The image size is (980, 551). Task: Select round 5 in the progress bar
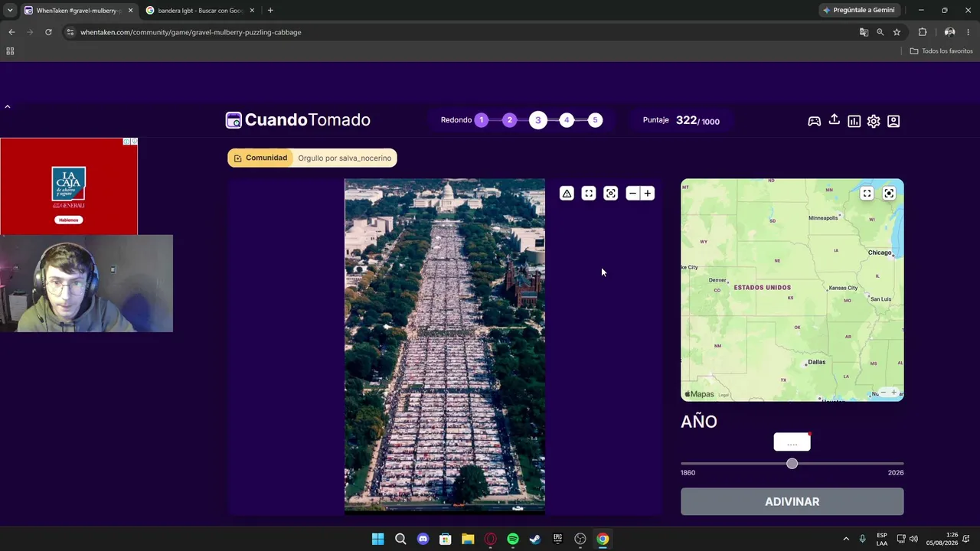pyautogui.click(x=595, y=120)
